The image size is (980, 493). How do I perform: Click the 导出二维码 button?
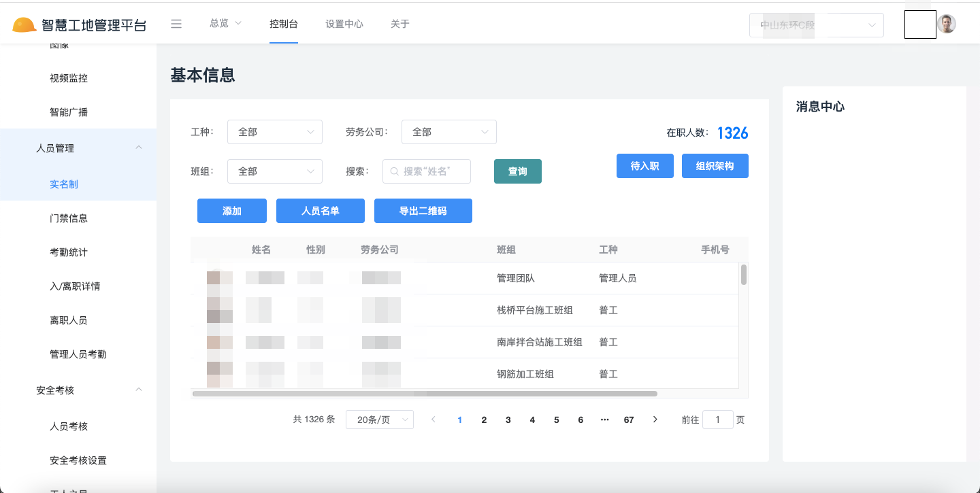423,211
